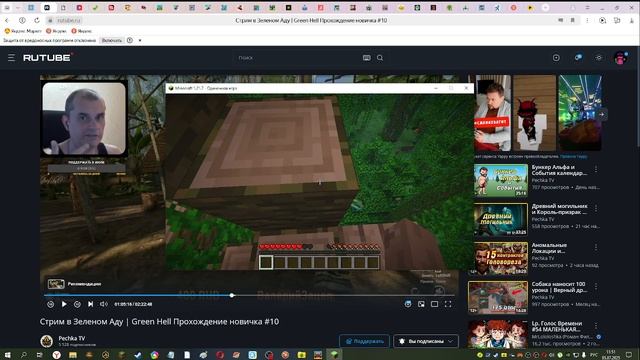Viewport: 640px width, 360px height.
Task: Toggle the site theme icon in header
Action: click(x=599, y=58)
